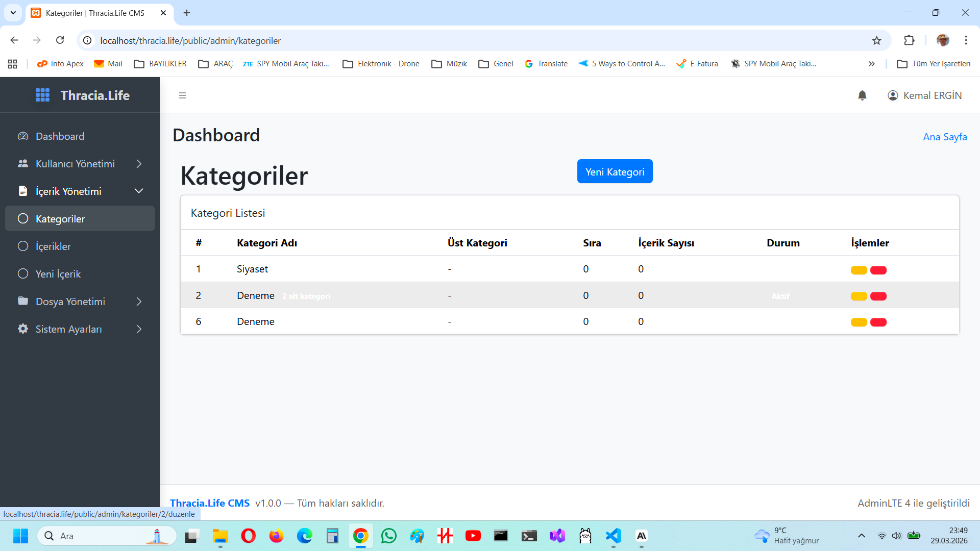Expand Dosya Yönetimi menu
The width and height of the screenshot is (980, 551).
coord(80,302)
